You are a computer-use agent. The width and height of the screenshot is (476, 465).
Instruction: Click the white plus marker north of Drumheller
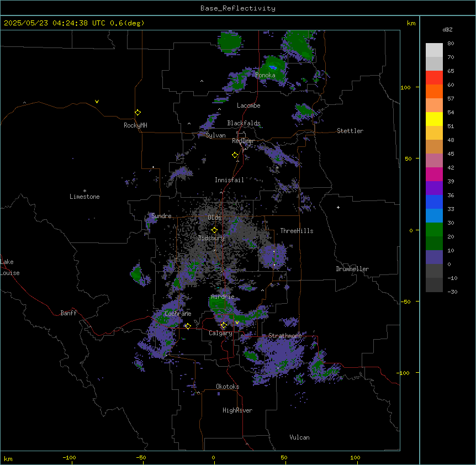coord(338,207)
